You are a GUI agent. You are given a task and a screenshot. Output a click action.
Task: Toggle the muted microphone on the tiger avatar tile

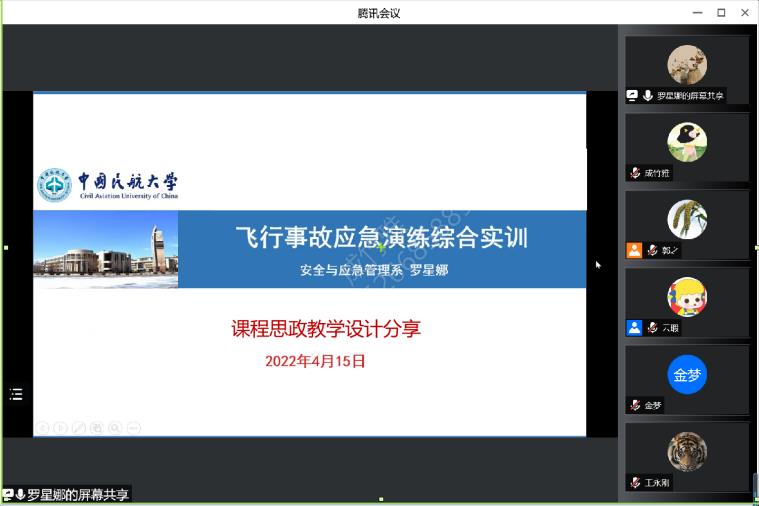[635, 482]
